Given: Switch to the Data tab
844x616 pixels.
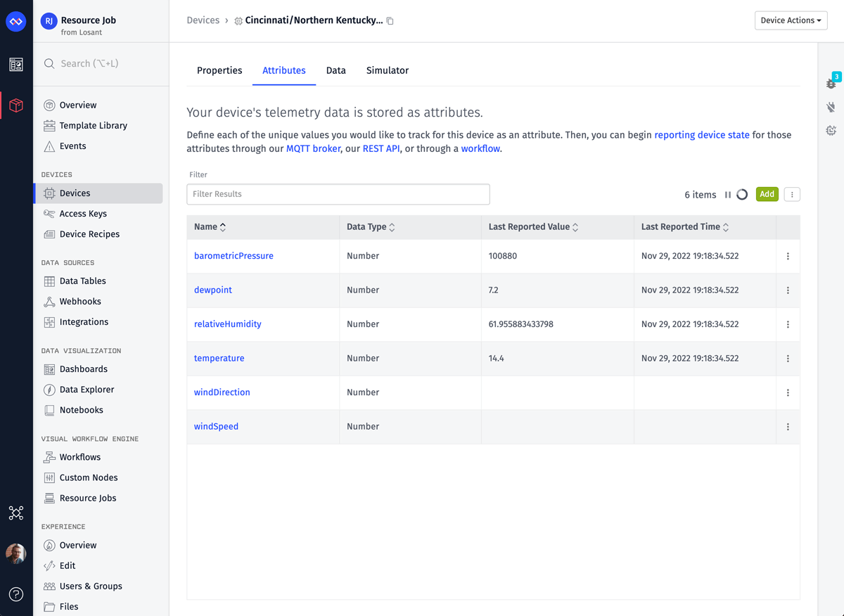Looking at the screenshot, I should tap(336, 70).
